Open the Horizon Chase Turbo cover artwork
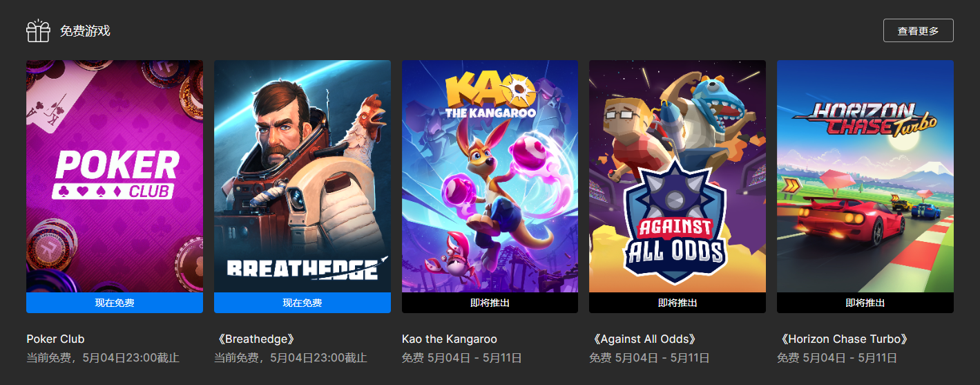980x385 pixels. [x=865, y=176]
